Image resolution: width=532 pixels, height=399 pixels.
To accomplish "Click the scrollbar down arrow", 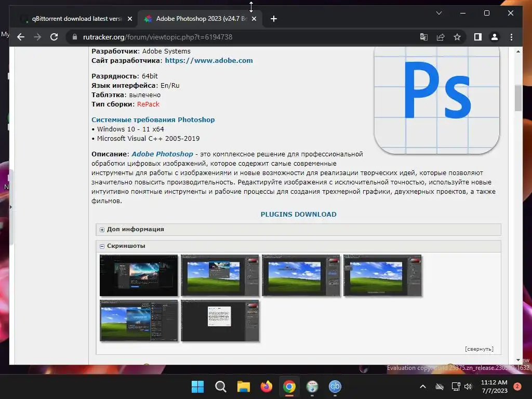I will click(518, 360).
